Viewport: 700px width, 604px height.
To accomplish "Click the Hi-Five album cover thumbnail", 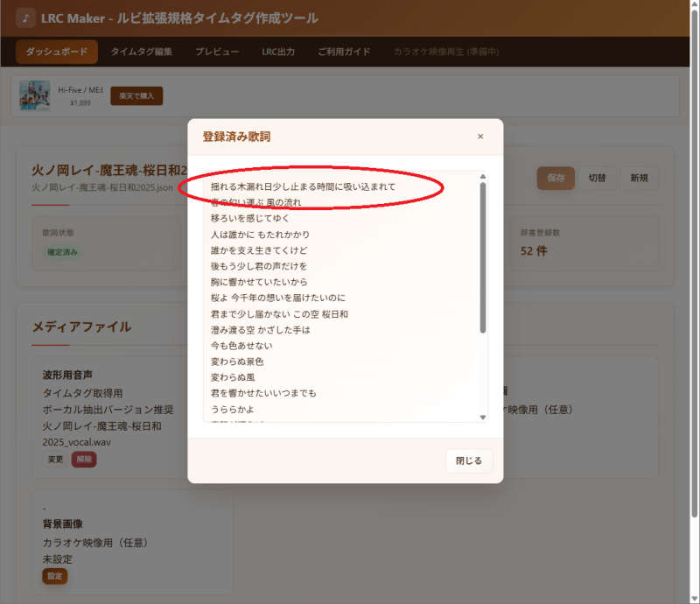I will (x=34, y=95).
